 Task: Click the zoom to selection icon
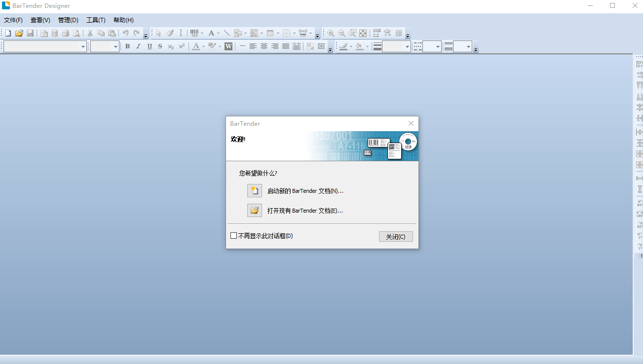pos(352,33)
